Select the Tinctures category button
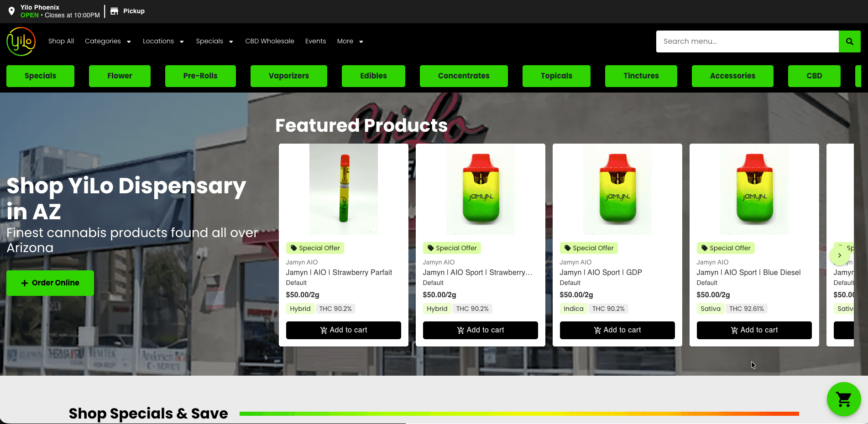 [x=641, y=76]
